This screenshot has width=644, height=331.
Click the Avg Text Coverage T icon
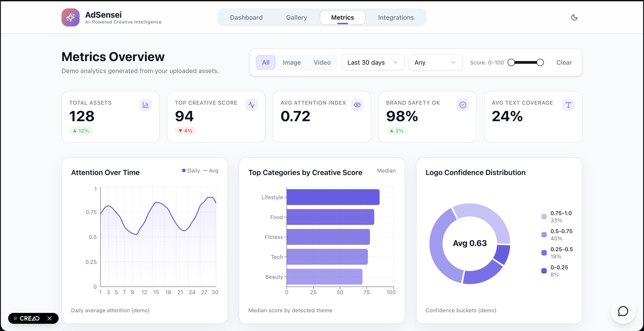[568, 105]
